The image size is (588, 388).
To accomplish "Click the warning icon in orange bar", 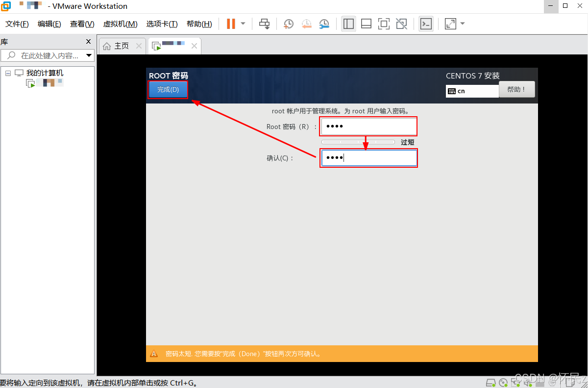I will (x=154, y=354).
